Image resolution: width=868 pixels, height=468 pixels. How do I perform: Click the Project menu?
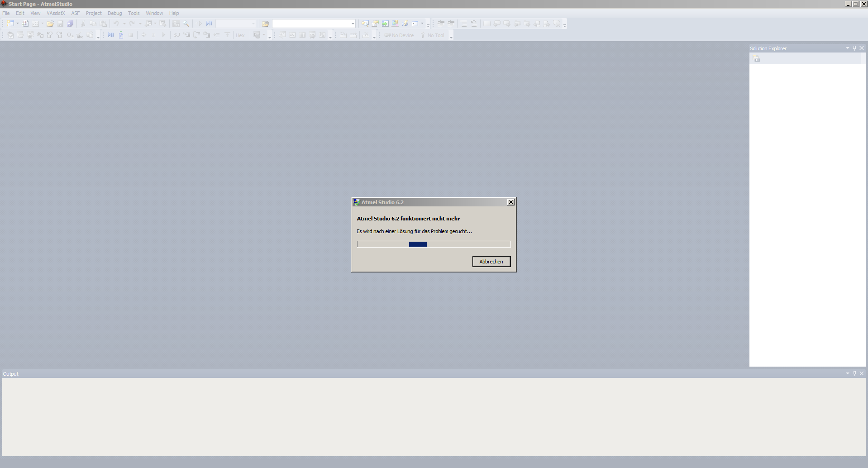point(94,13)
